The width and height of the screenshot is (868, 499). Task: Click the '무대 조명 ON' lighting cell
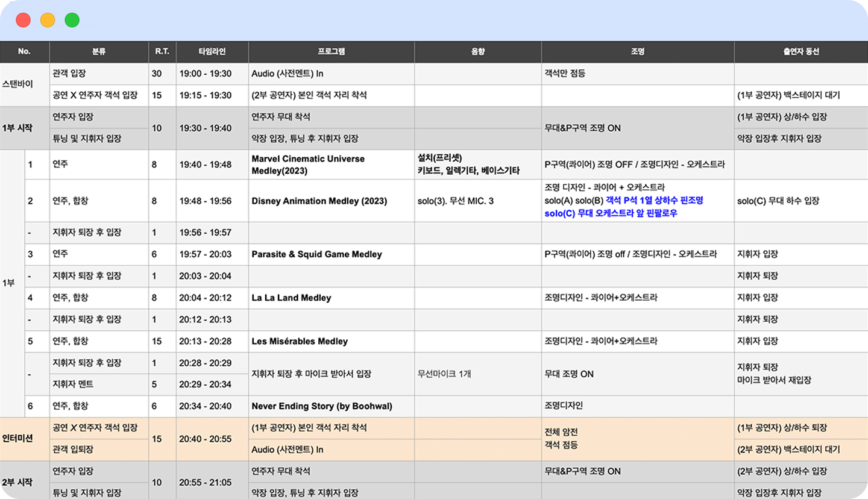[x=637, y=374]
